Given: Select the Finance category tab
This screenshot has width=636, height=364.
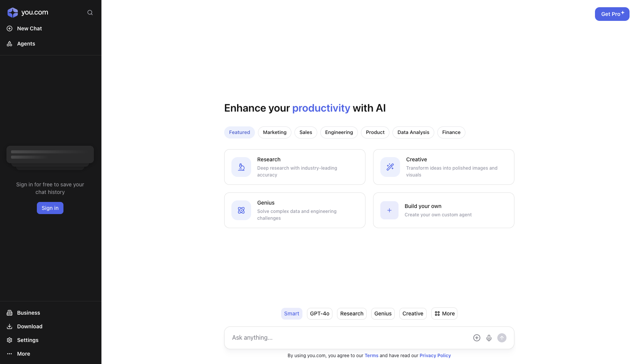Looking at the screenshot, I should (451, 132).
